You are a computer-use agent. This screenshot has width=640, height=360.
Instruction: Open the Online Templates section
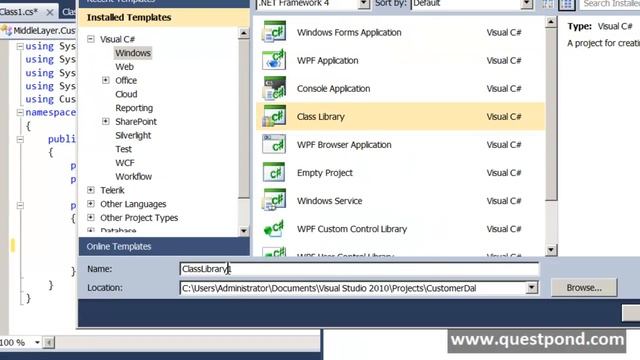164,247
